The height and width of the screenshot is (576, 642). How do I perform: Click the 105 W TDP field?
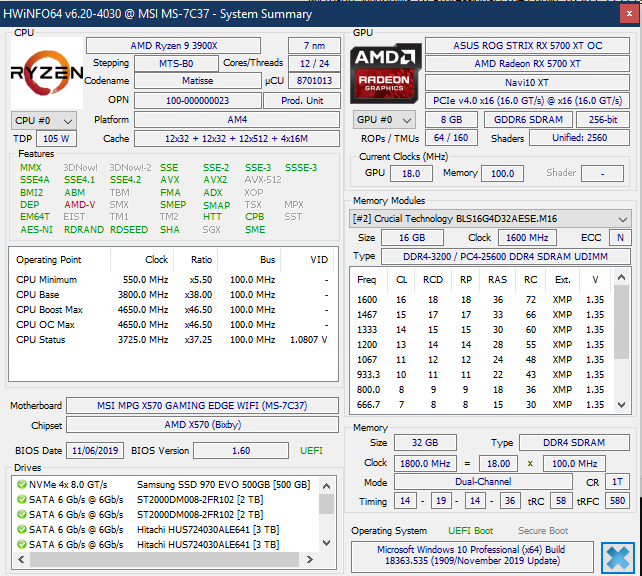(56, 138)
